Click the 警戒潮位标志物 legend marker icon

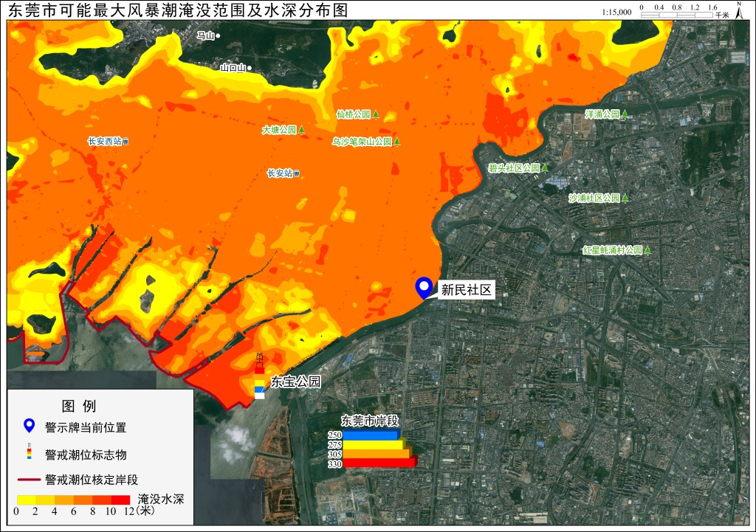(x=30, y=452)
